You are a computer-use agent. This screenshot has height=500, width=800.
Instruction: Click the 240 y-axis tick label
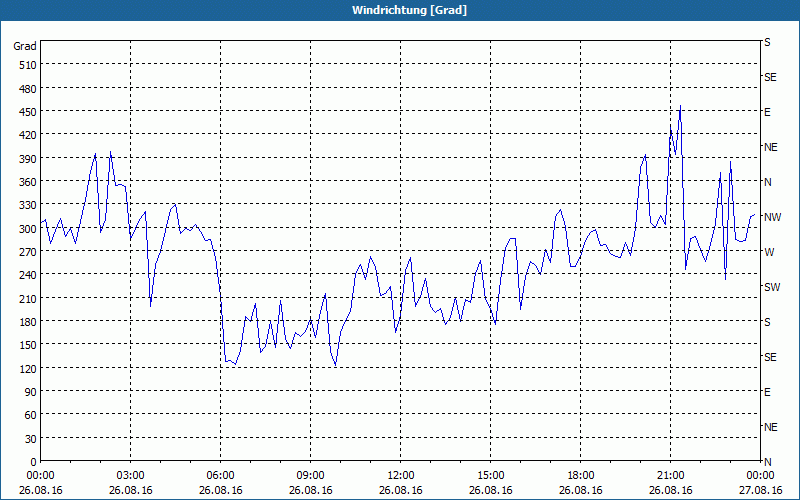28,275
